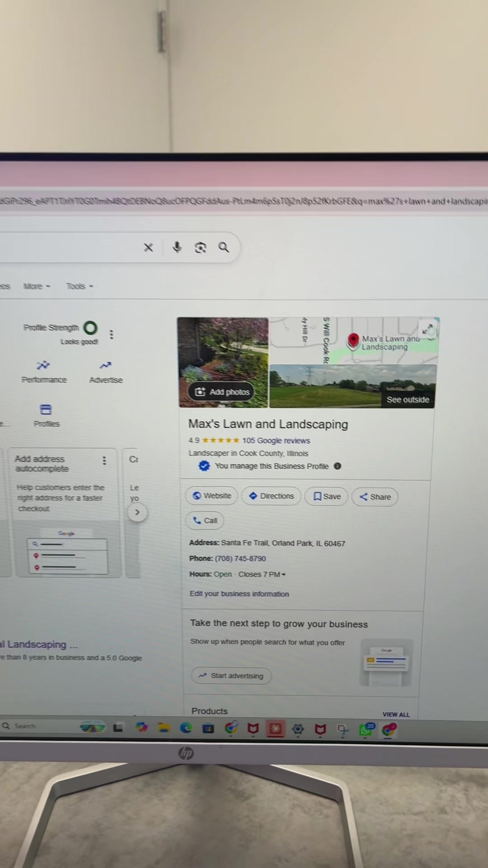Screen dimensions: 488x868
Task: Expand the Tools dropdown in search filters
Action: [80, 286]
